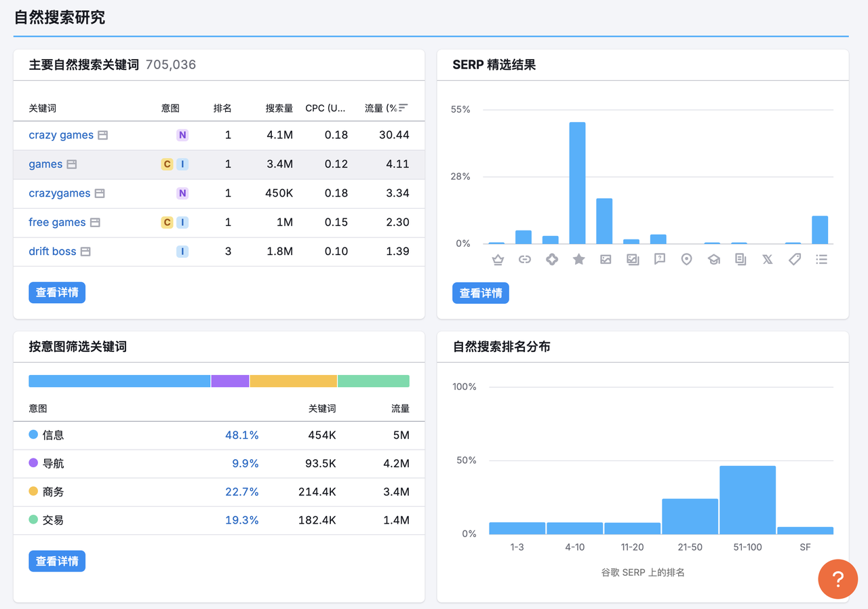Click the question bubble SERP feature icon
Image resolution: width=868 pixels, height=609 pixels.
pyautogui.click(x=660, y=259)
